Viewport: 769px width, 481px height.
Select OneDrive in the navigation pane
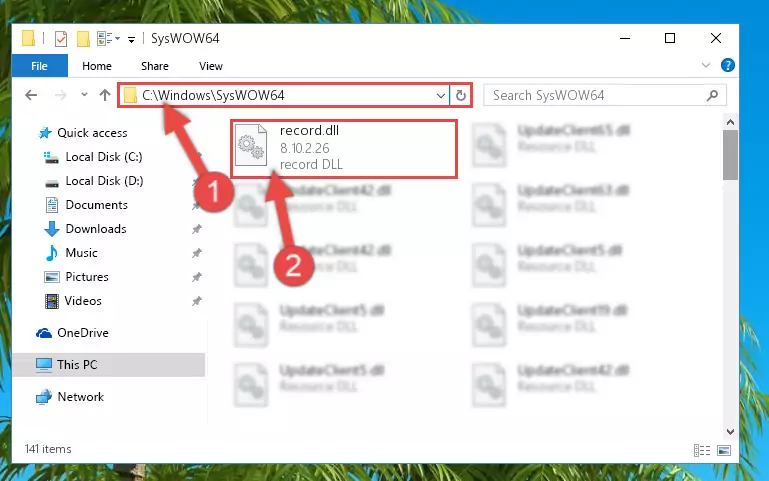tap(82, 333)
